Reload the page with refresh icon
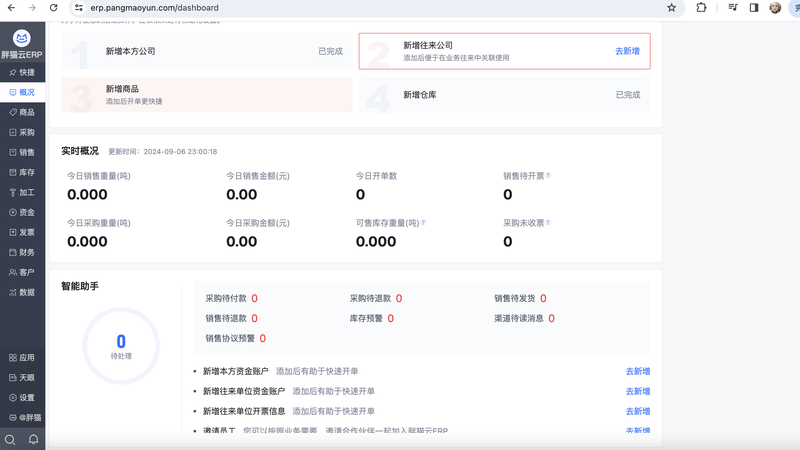 tap(54, 8)
